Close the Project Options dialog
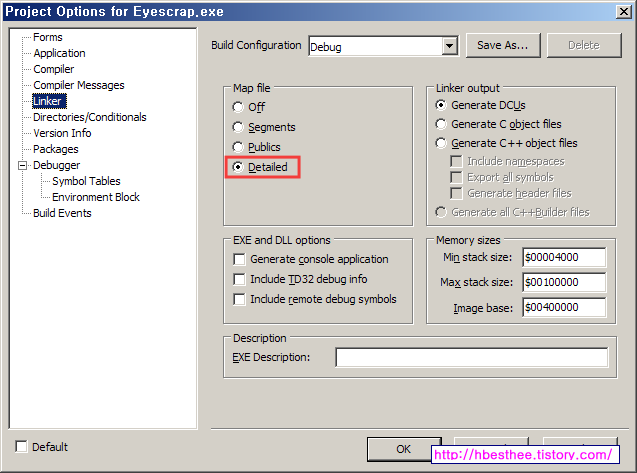The width and height of the screenshot is (637, 473). tap(623, 11)
